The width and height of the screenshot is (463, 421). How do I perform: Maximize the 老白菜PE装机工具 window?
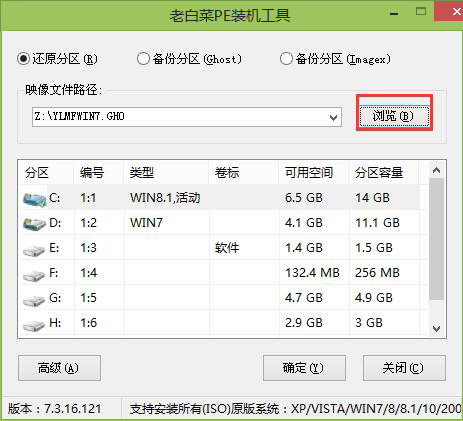[x=421, y=12]
